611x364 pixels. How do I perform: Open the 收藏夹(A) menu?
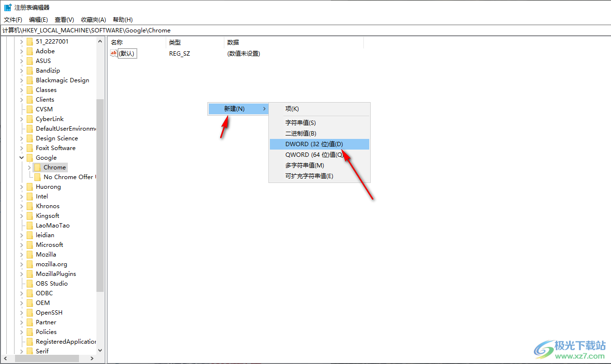[94, 20]
